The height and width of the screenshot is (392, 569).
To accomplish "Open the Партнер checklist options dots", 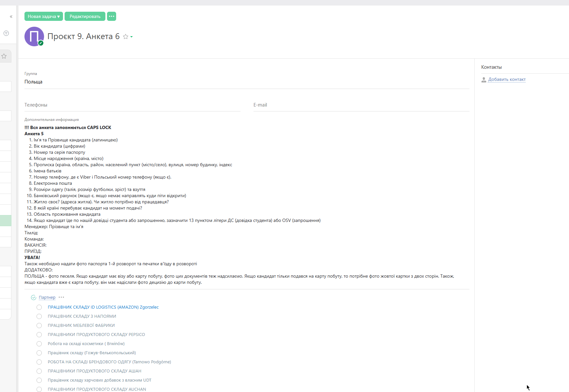I will (61, 297).
